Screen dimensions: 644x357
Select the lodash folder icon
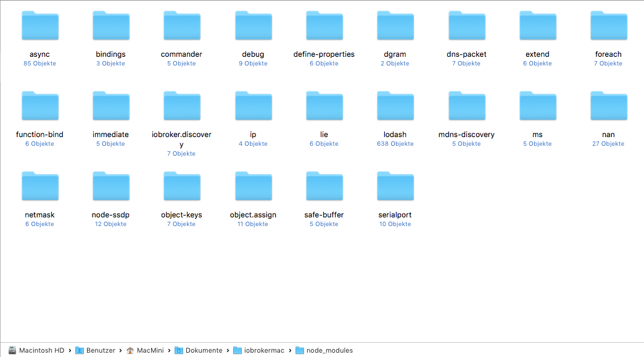(x=395, y=106)
